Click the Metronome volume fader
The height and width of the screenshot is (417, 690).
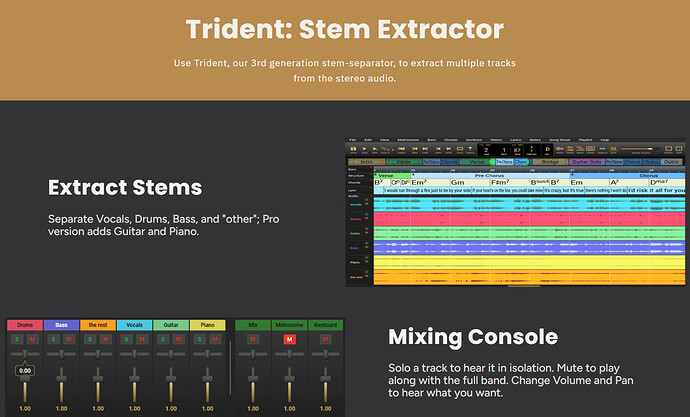[290, 379]
